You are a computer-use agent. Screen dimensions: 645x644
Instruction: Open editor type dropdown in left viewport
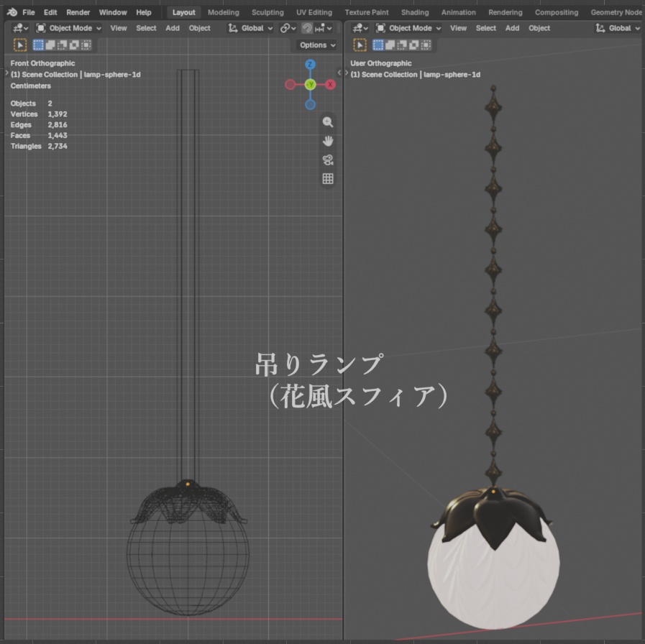point(20,28)
